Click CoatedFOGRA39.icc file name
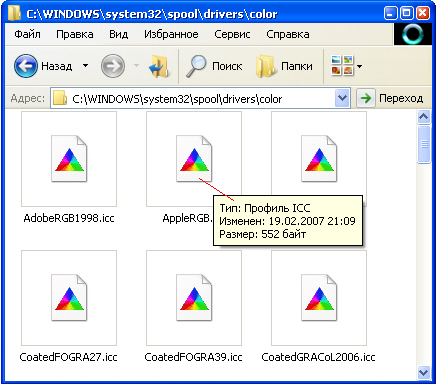The height and width of the screenshot is (386, 439). [x=194, y=357]
